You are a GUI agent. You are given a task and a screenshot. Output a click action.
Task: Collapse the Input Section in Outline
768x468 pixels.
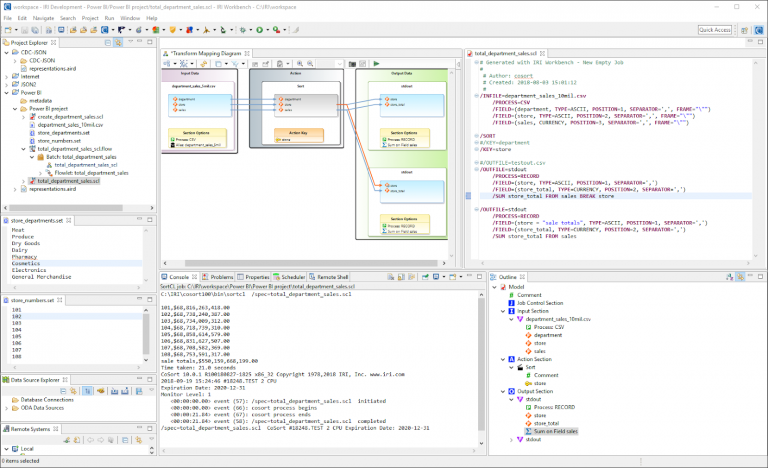tap(504, 311)
